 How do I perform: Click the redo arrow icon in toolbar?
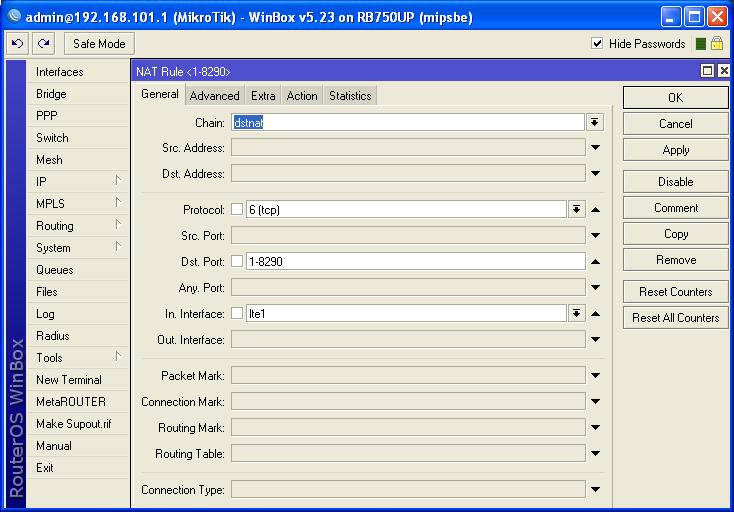[x=44, y=44]
